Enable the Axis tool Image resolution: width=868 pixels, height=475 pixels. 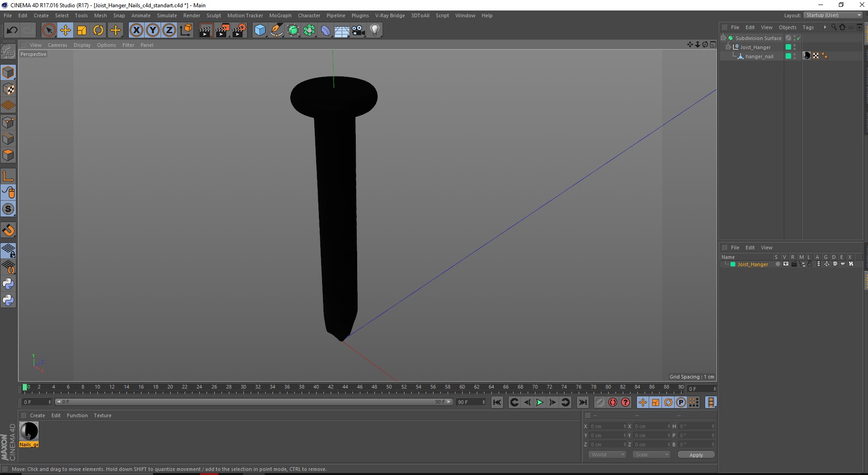(8, 176)
